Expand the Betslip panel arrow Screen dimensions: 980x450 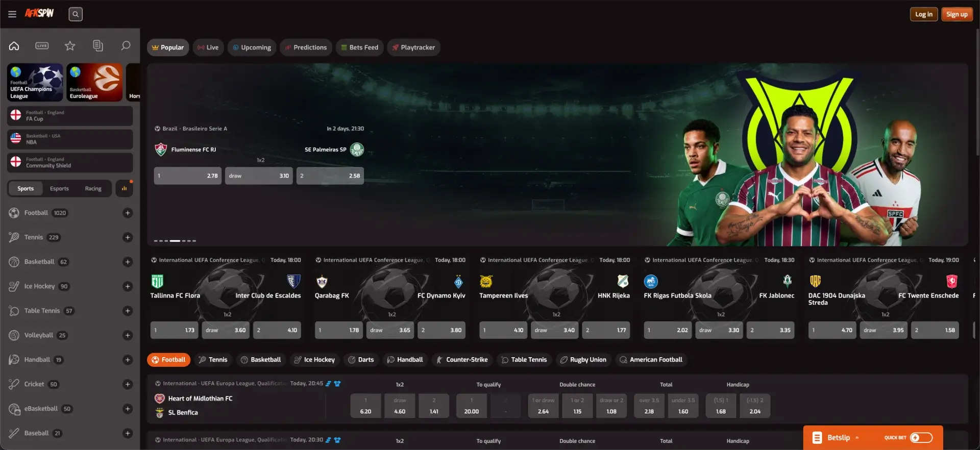click(857, 438)
